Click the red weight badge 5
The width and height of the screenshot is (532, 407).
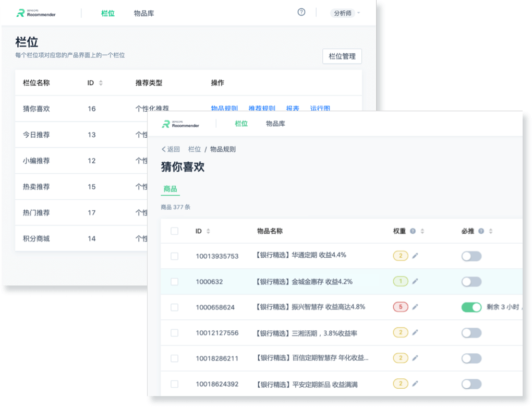click(x=400, y=307)
